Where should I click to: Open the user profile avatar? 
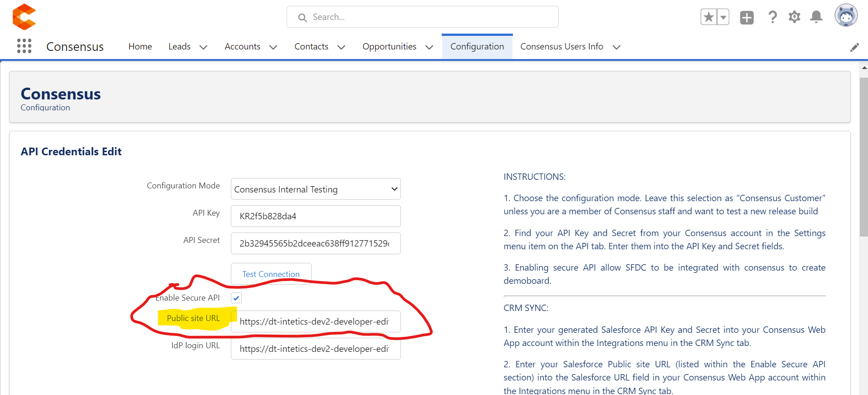click(x=846, y=16)
